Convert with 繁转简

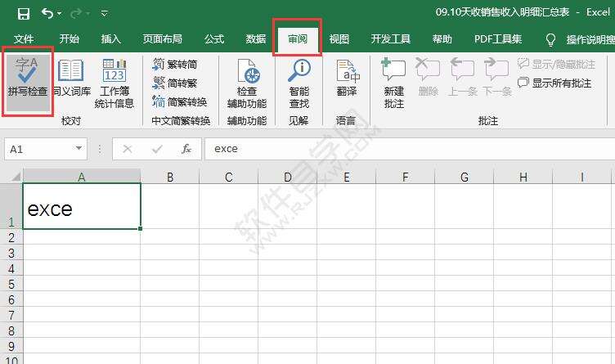(174, 64)
